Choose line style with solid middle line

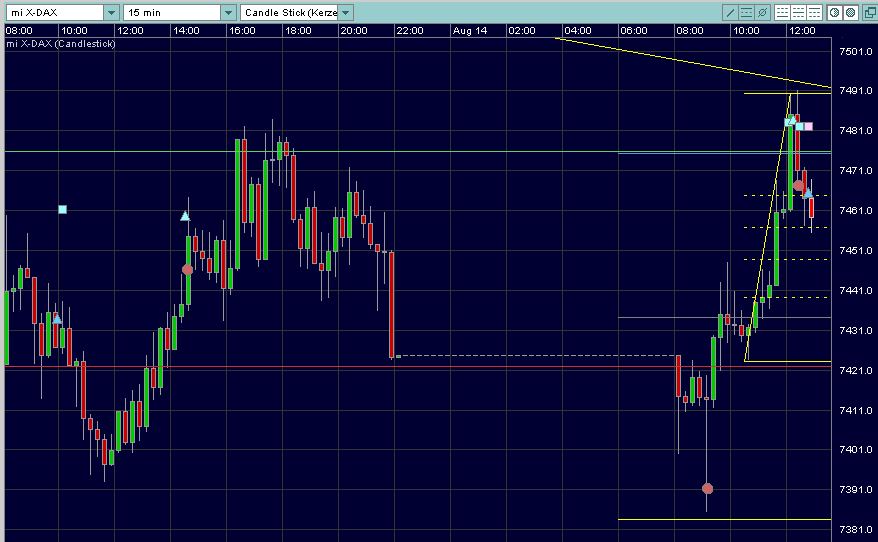pyautogui.click(x=798, y=12)
